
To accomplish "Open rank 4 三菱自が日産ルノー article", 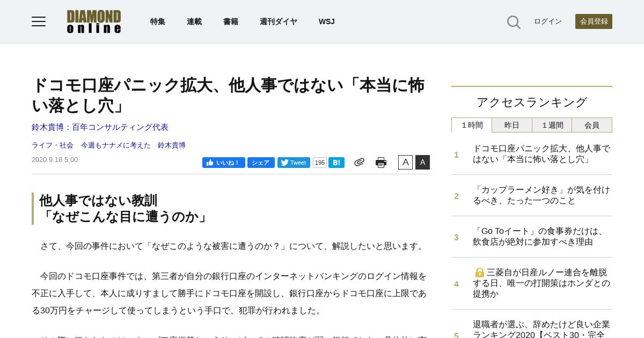I will click(541, 283).
